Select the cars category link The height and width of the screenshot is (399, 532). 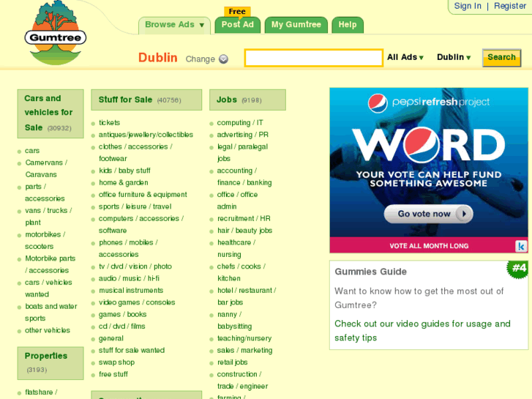click(x=32, y=150)
